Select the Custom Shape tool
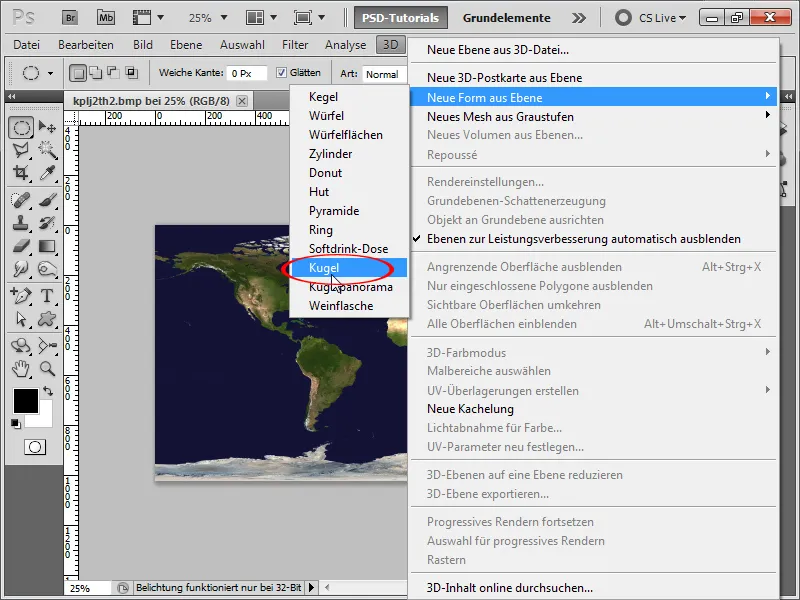This screenshot has height=600, width=800. coord(47,319)
